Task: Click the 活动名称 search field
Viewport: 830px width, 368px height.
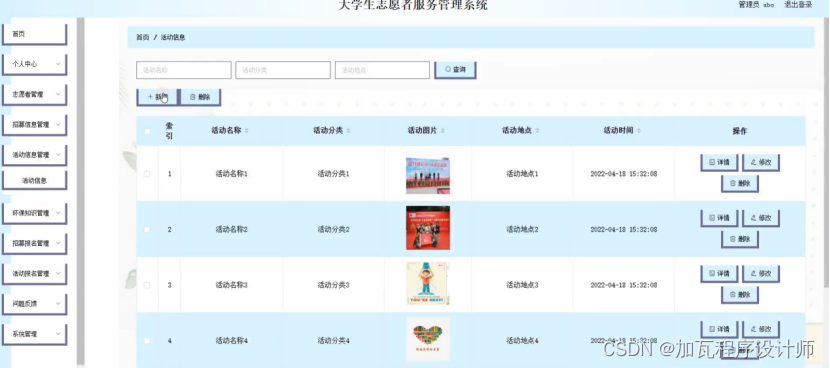Action: pyautogui.click(x=184, y=70)
